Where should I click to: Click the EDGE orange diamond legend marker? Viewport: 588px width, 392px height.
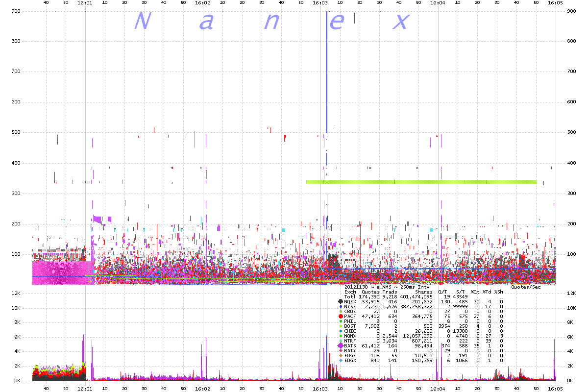341,356
